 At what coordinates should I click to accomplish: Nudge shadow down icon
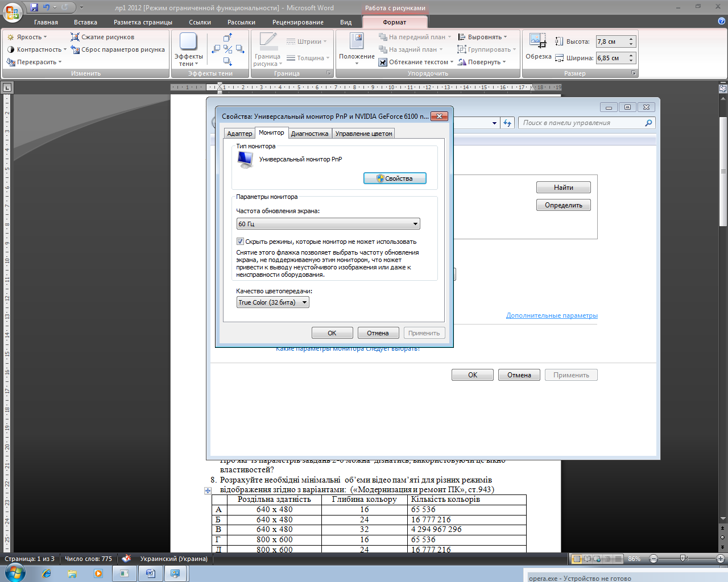point(227,61)
